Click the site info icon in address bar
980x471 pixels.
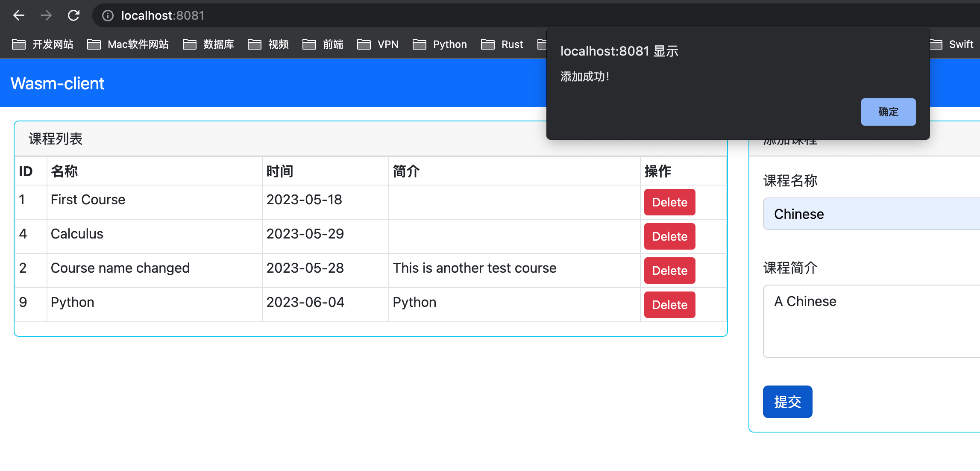(108, 16)
